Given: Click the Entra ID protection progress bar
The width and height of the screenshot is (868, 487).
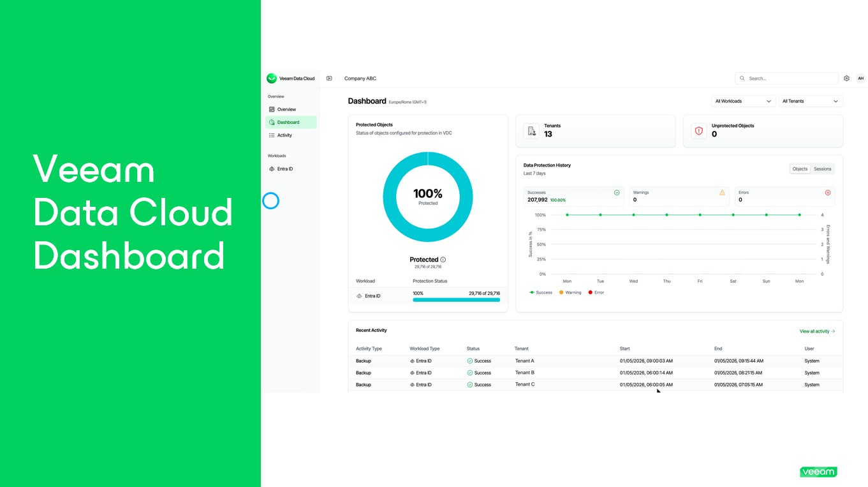Looking at the screenshot, I should coord(456,299).
